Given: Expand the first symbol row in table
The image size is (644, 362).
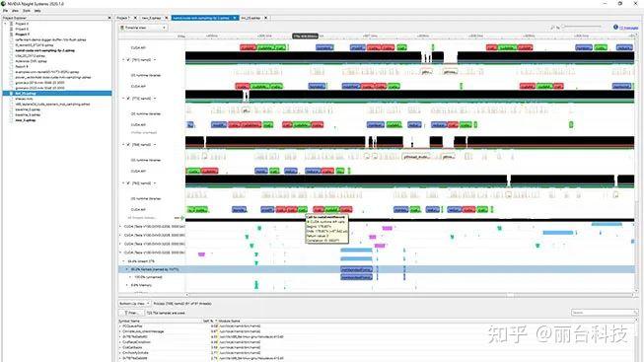Looking at the screenshot, I should 120,326.
